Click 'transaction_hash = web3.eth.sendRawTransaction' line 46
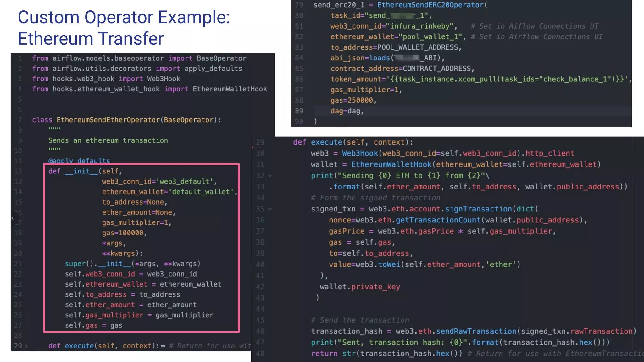This screenshot has height=362, width=644. click(474, 331)
